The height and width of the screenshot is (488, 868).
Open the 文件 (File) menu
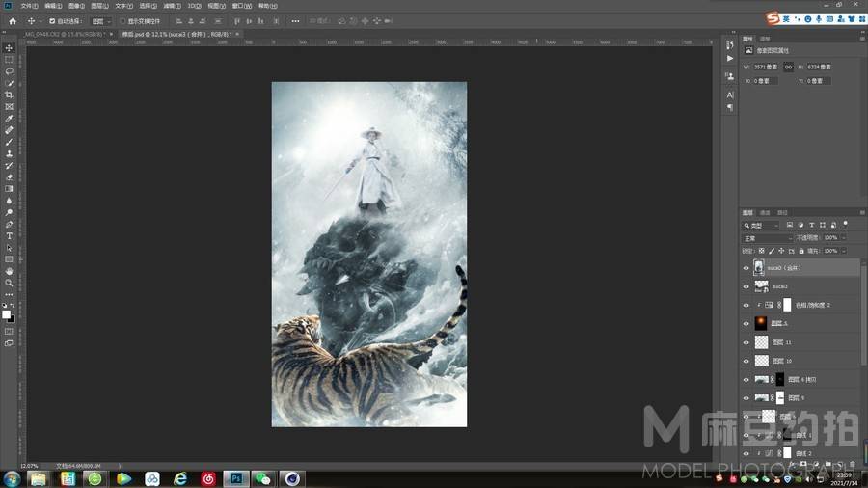[29, 6]
